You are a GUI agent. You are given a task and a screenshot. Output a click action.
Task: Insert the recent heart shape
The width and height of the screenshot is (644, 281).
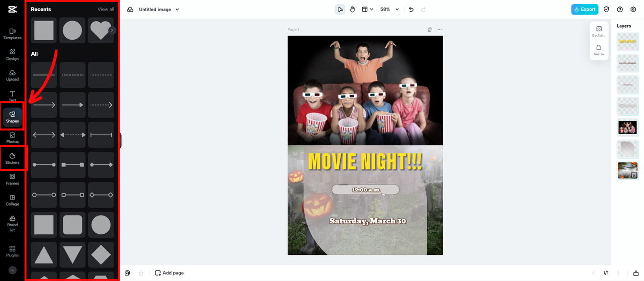(100, 30)
